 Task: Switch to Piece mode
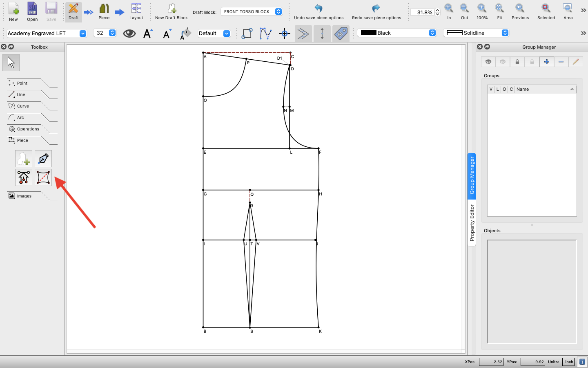[104, 12]
